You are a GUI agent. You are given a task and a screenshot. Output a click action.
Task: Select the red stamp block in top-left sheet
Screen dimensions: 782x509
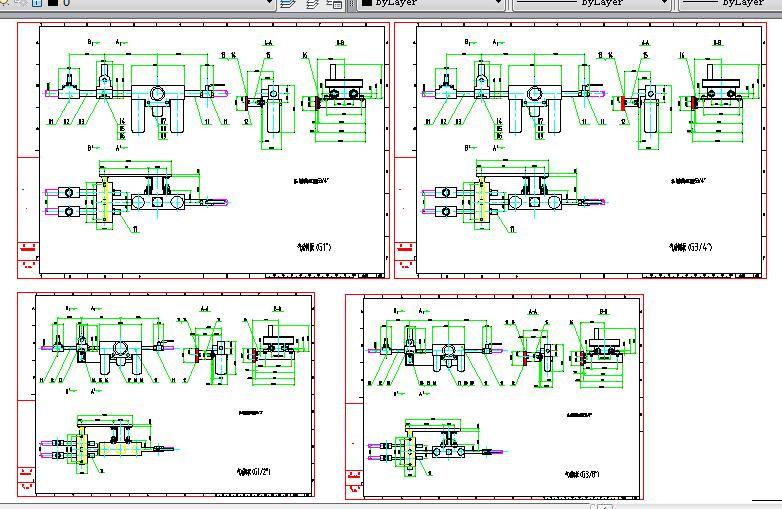point(28,248)
